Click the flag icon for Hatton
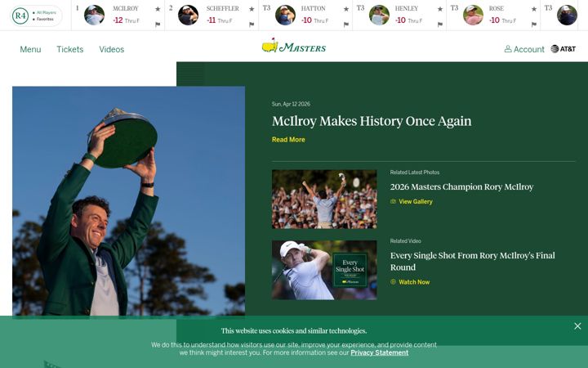The image size is (588, 368). tap(346, 25)
